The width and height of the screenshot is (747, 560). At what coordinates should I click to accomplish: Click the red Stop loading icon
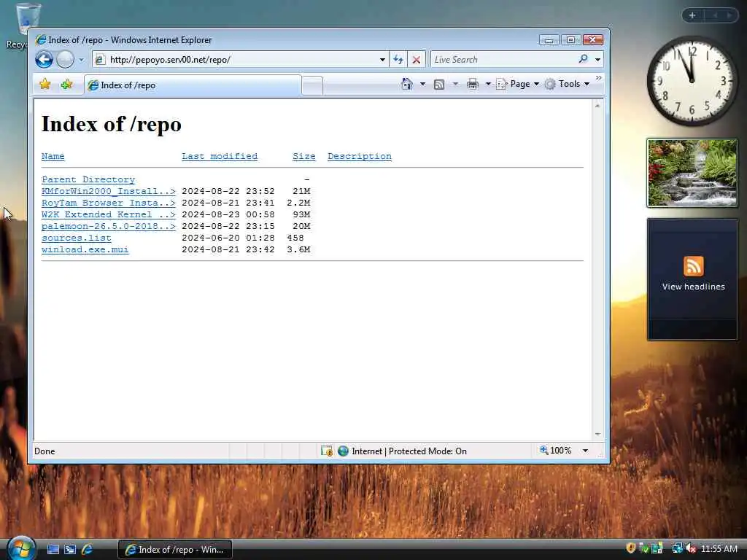(417, 60)
